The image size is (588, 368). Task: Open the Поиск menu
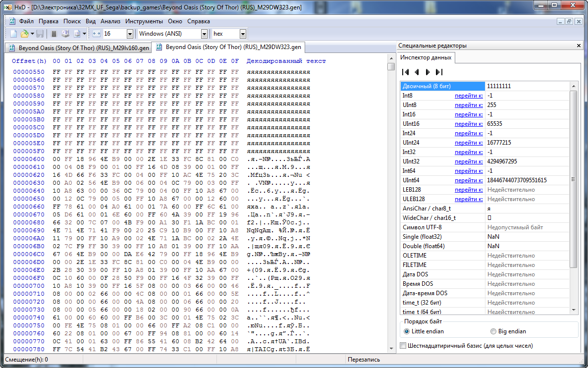pyautogui.click(x=72, y=21)
